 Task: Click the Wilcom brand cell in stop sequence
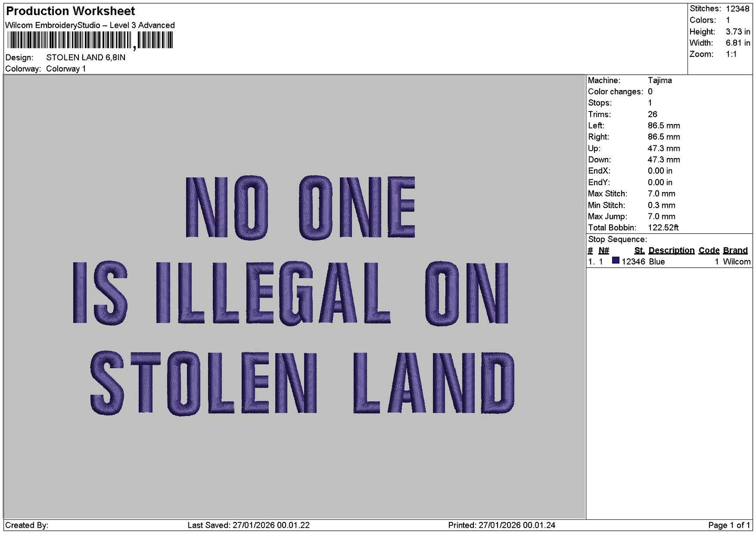[737, 262]
